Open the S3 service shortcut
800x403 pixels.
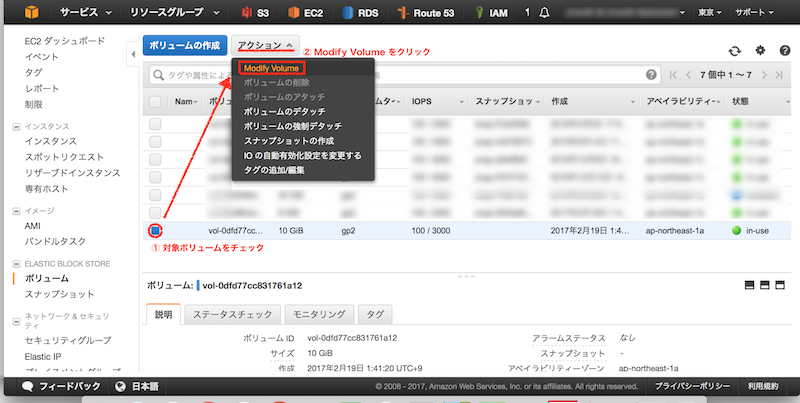[x=256, y=15]
